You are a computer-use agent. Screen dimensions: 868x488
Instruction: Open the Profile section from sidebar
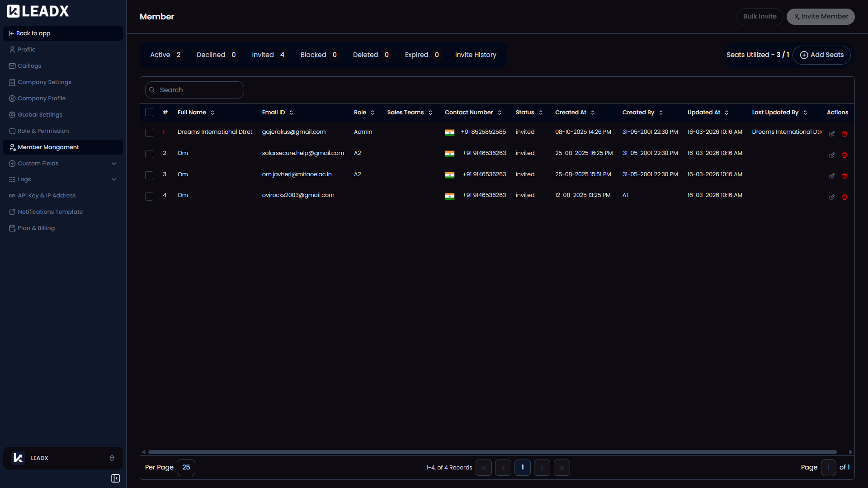pyautogui.click(x=26, y=49)
